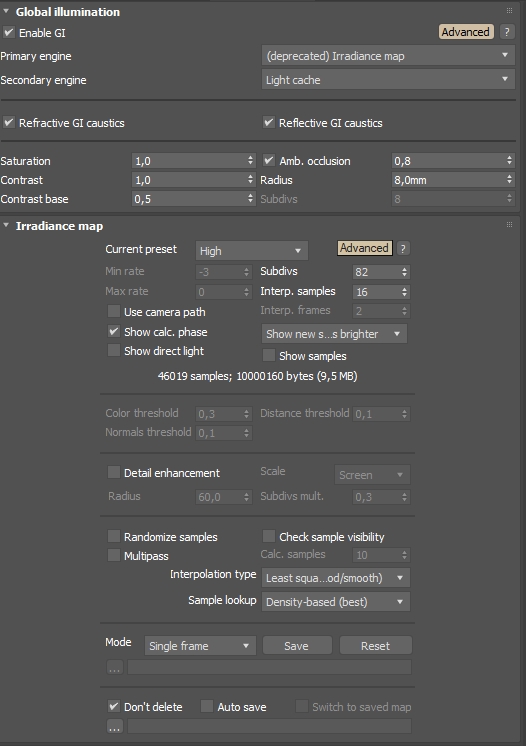This screenshot has height=746, width=526.
Task: Enable the Randomize samples checkbox
Action: pos(114,536)
